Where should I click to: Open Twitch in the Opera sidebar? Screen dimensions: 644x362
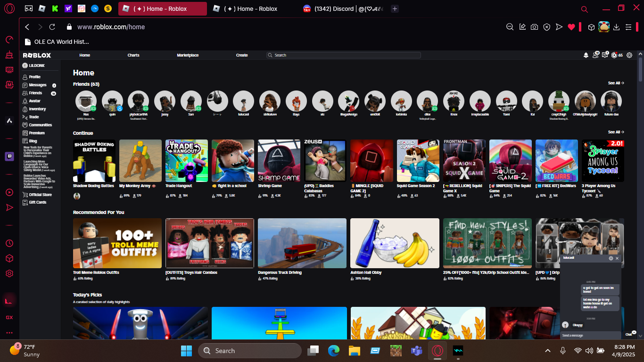pyautogui.click(x=9, y=156)
